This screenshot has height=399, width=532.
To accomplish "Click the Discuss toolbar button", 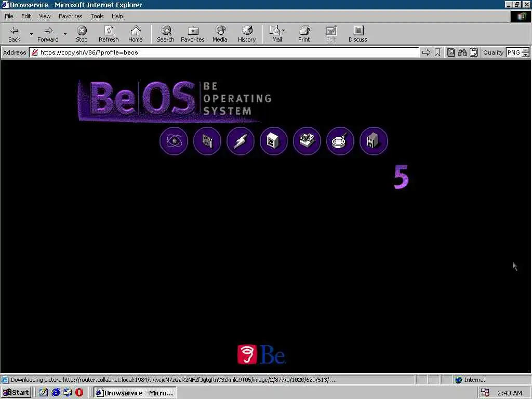I will (357, 34).
